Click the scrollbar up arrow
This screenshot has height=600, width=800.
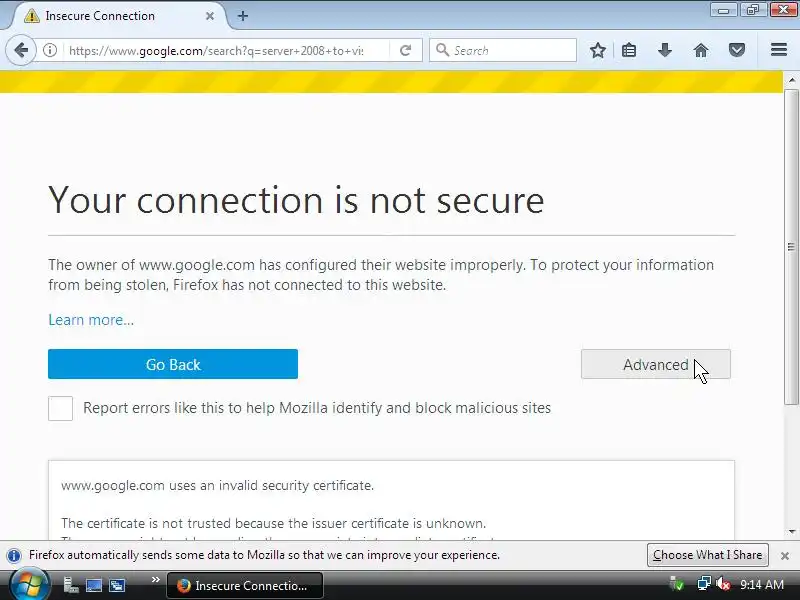(792, 80)
